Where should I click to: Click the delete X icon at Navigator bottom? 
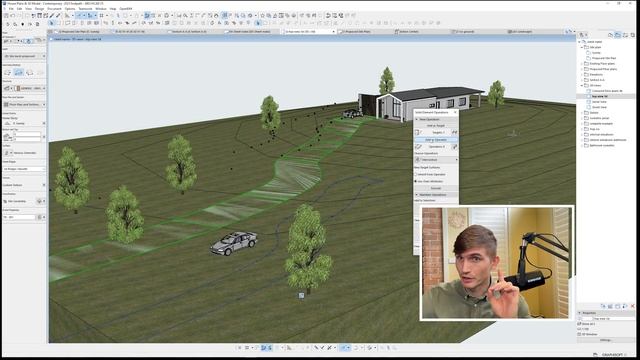click(x=633, y=306)
